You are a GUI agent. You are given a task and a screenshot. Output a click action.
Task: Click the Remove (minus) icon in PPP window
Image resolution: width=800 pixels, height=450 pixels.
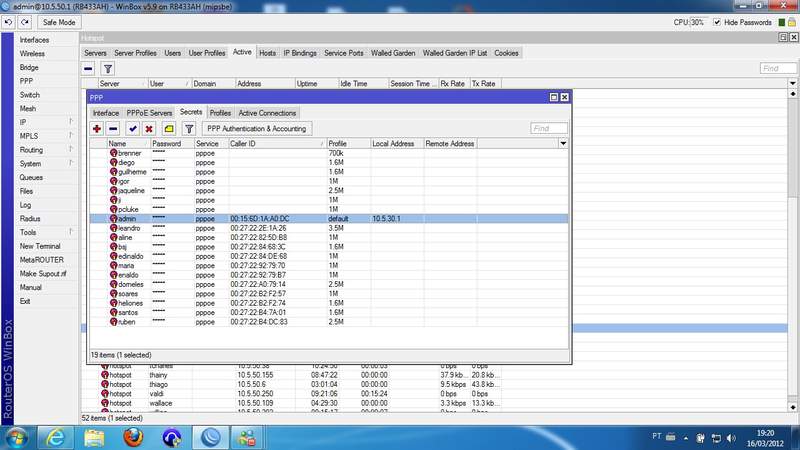click(113, 129)
